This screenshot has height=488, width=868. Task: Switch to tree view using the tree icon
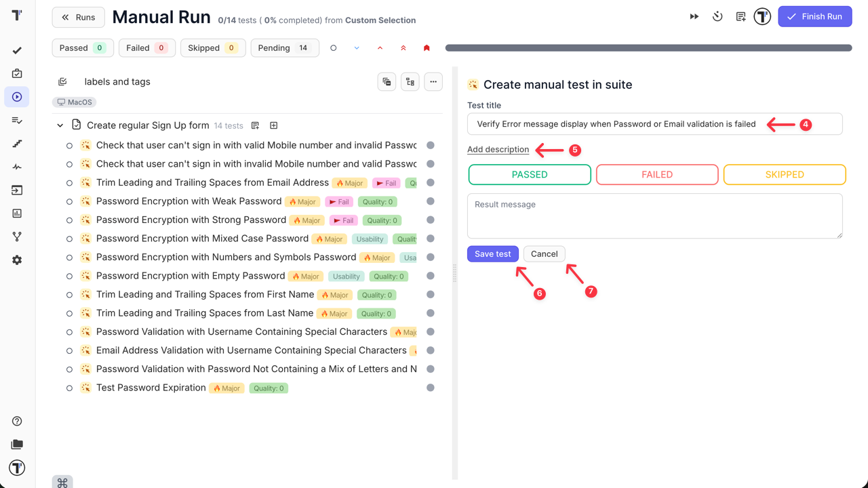coord(410,81)
